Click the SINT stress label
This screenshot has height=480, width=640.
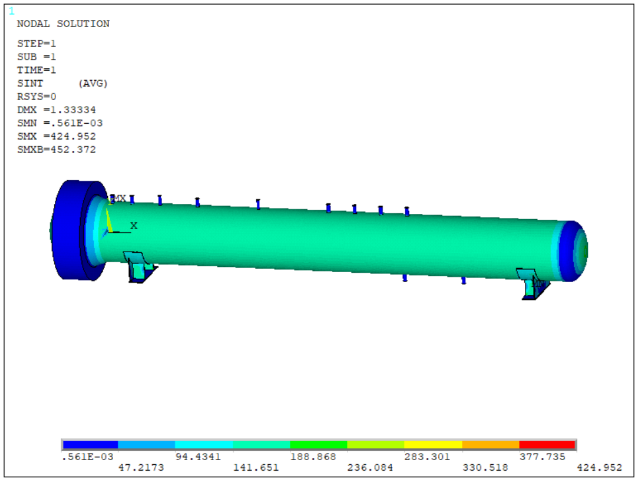pyautogui.click(x=30, y=83)
